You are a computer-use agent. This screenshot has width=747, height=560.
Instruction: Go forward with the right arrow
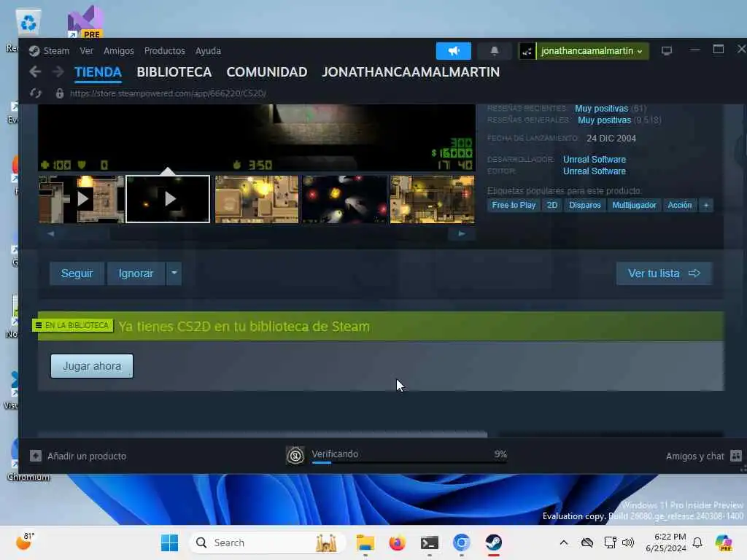[58, 72]
